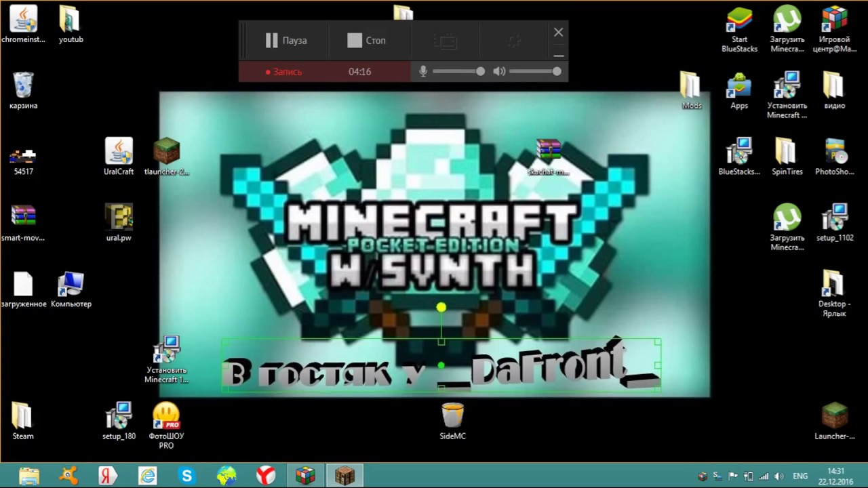Select the unlabeled folder at top center
This screenshot has width=868, height=488.
[x=403, y=12]
